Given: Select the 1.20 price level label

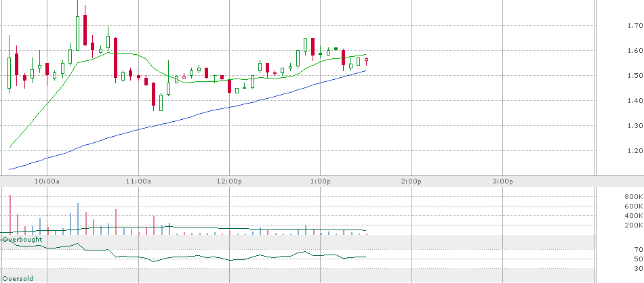Looking at the screenshot, I should (x=635, y=150).
